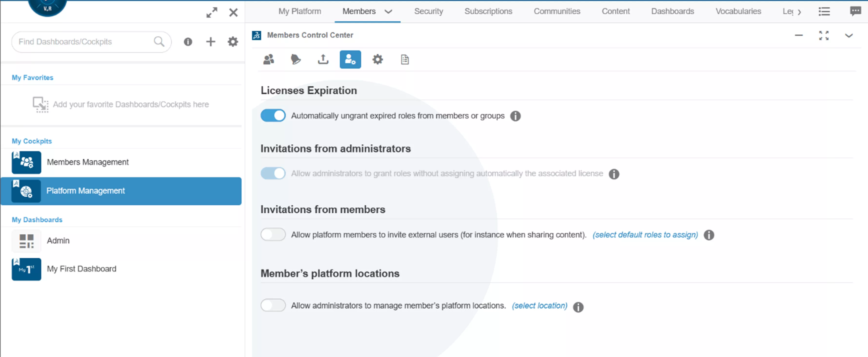
Task: Select the member settings icon (highlighted blue)
Action: (x=350, y=59)
